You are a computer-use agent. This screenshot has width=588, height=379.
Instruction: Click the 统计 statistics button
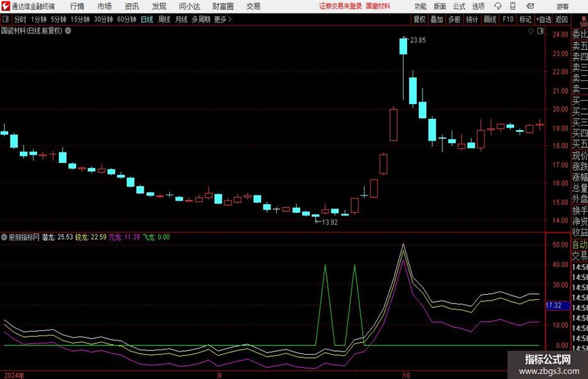pos(472,19)
